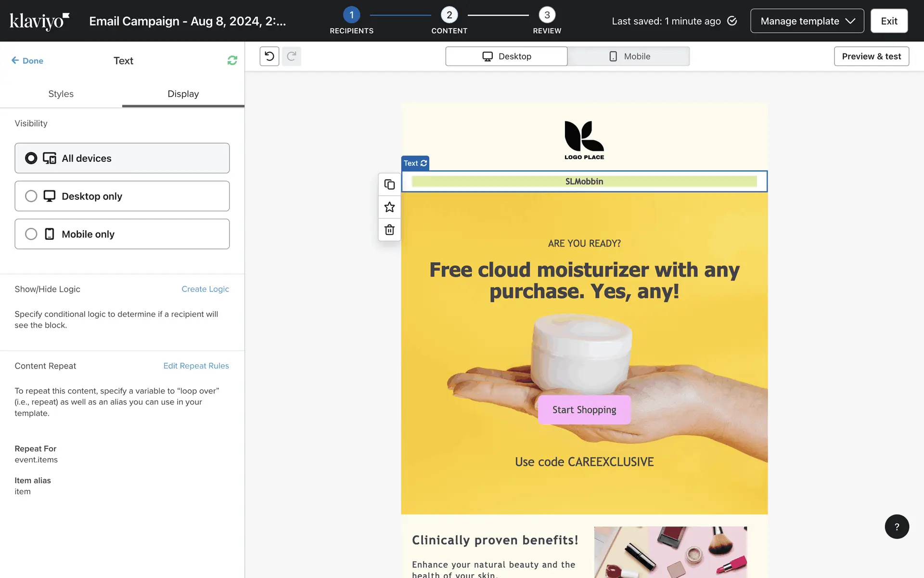The width and height of the screenshot is (924, 578).
Task: Go to Recipients step 1
Action: tap(351, 15)
